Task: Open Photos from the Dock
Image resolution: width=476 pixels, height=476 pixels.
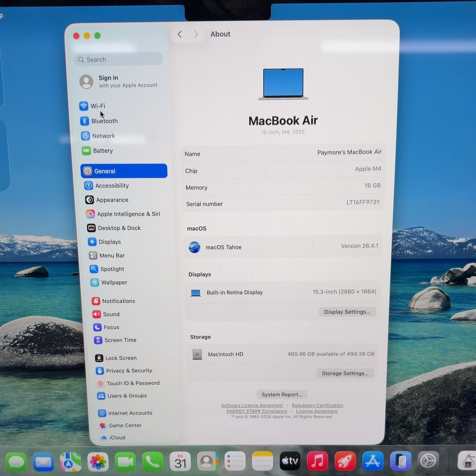Action: (98, 462)
